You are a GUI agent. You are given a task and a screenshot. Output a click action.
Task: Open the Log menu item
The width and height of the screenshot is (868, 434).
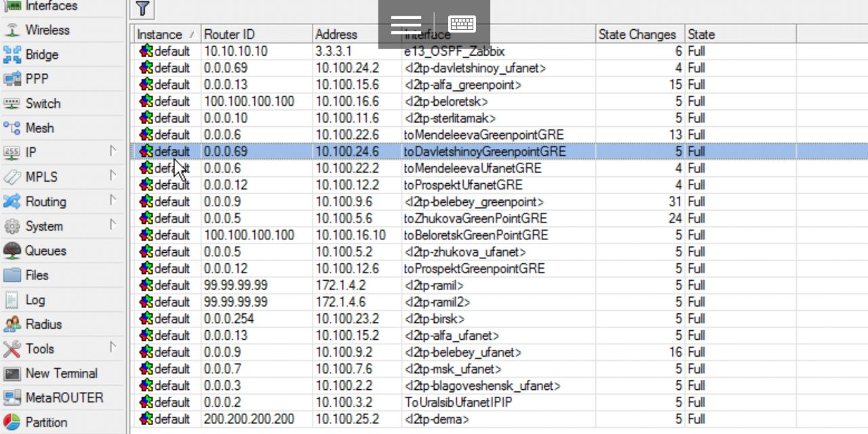click(x=63, y=299)
